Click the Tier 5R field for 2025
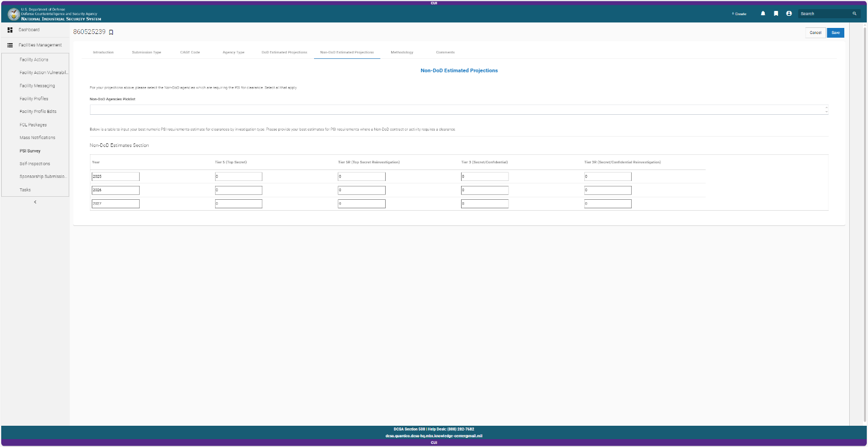 pyautogui.click(x=361, y=177)
